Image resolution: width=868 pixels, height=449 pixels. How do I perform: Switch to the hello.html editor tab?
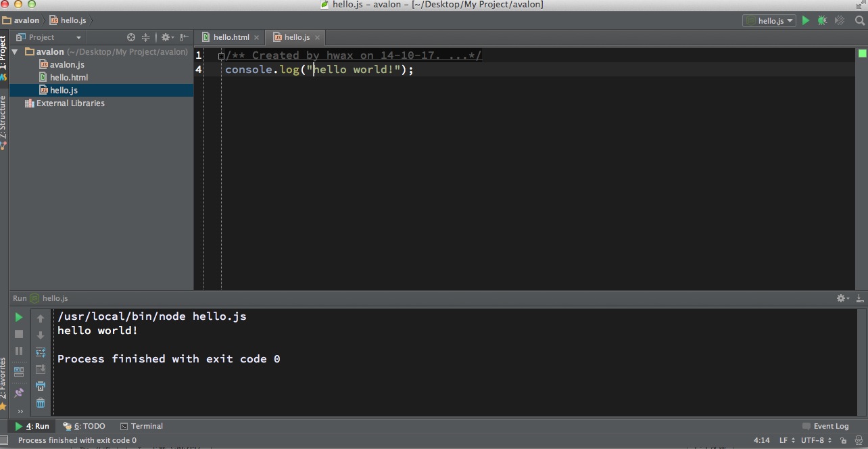230,37
